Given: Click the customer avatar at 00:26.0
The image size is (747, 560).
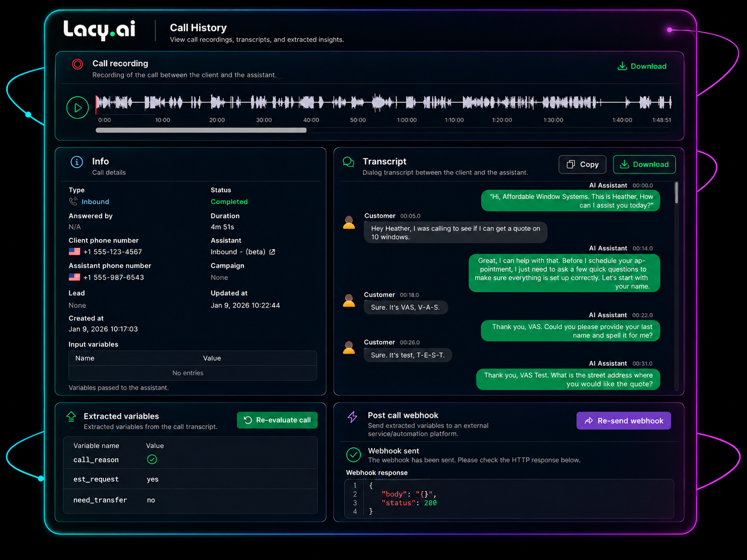Looking at the screenshot, I should (x=349, y=348).
